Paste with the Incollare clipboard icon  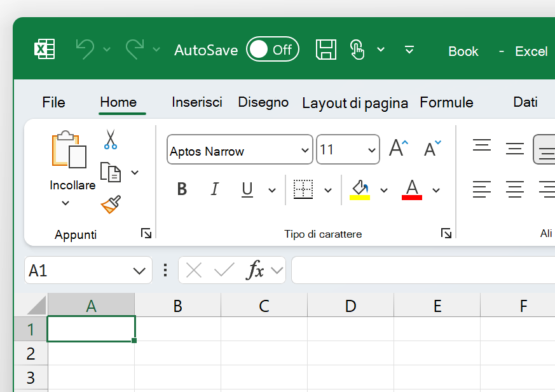pos(69,150)
